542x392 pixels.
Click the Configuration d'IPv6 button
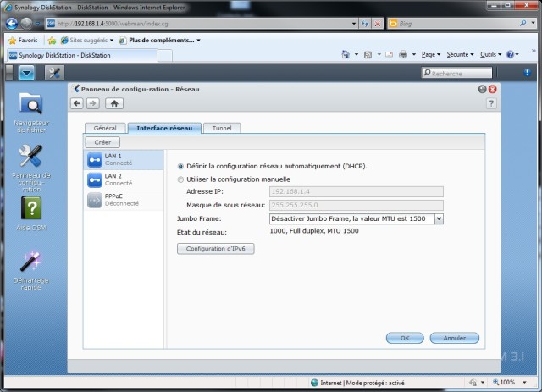[215, 248]
